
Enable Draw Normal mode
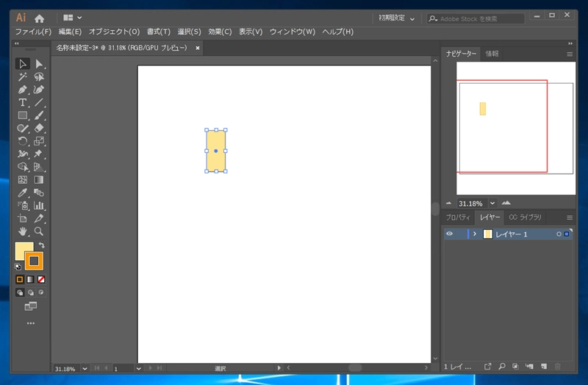point(20,292)
